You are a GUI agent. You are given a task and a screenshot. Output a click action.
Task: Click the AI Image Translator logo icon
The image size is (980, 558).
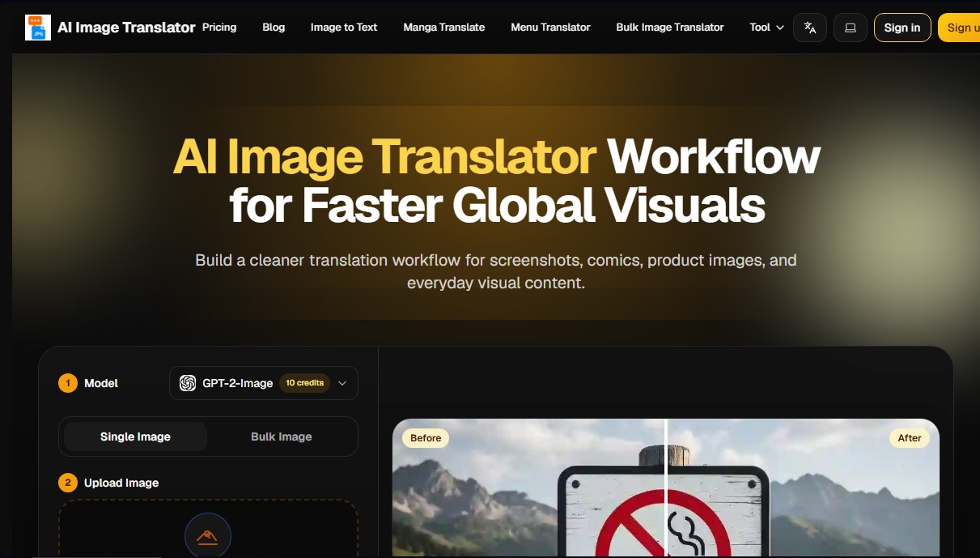click(38, 28)
